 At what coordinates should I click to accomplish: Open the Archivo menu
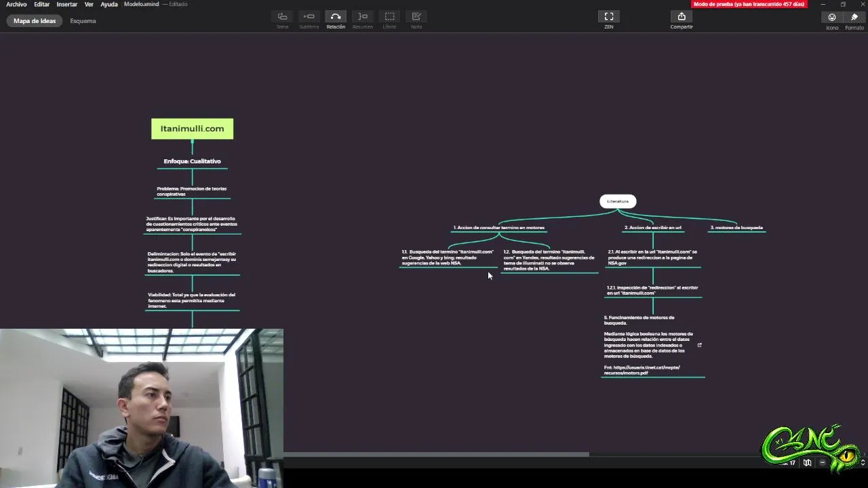click(16, 4)
